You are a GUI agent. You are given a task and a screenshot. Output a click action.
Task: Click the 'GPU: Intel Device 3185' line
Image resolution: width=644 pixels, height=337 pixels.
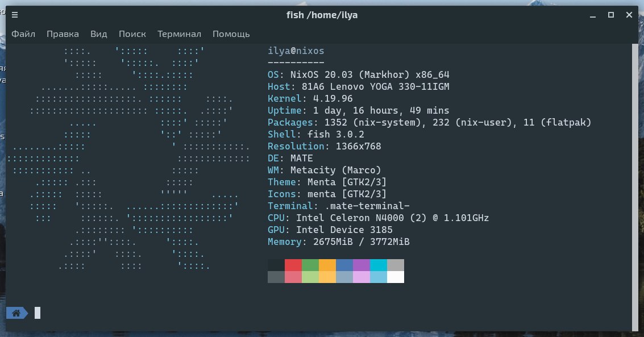(x=330, y=230)
